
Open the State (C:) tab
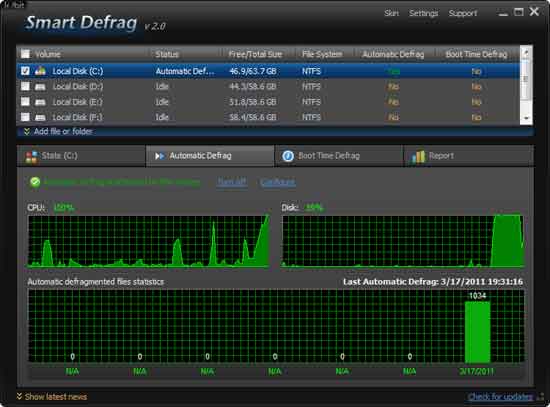click(81, 156)
